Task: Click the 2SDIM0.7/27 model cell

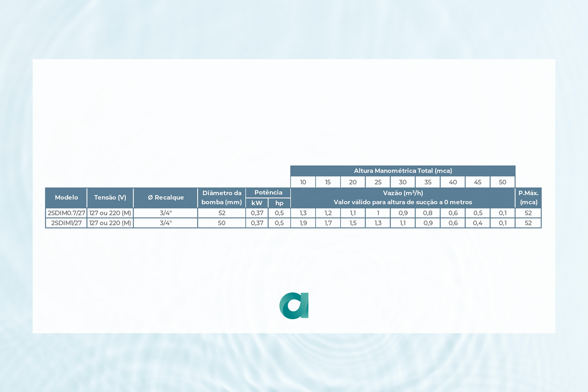Action: point(66,213)
